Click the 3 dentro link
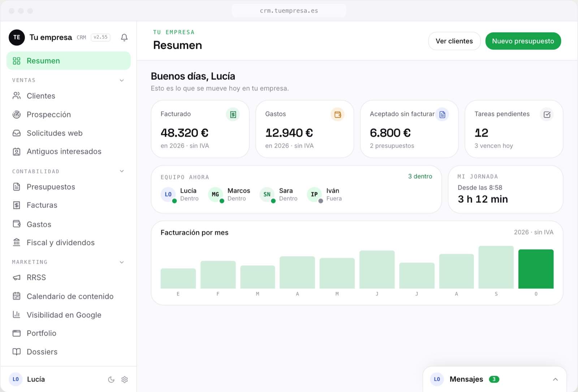Image resolution: width=578 pixels, height=392 pixels. click(420, 176)
